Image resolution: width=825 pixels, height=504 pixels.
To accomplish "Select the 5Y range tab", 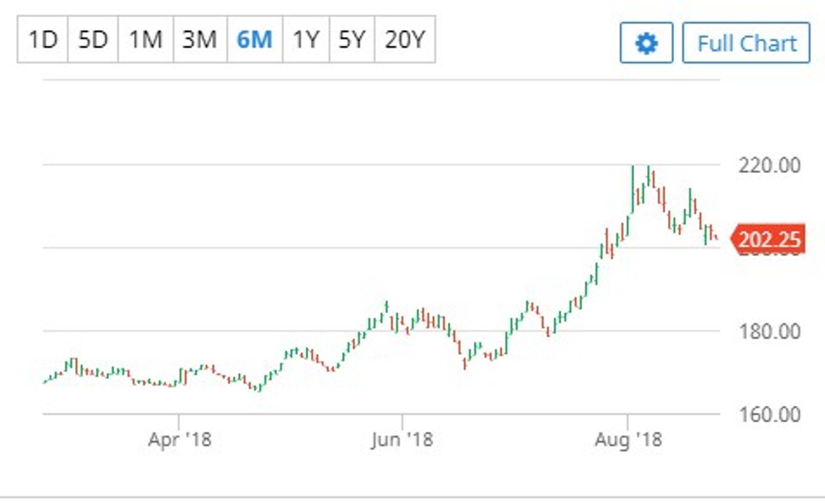I will point(352,39).
